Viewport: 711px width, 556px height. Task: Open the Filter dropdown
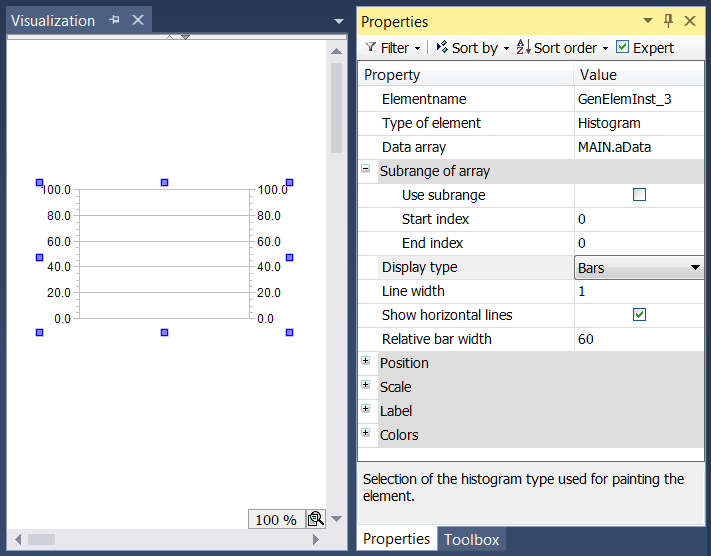(417, 48)
